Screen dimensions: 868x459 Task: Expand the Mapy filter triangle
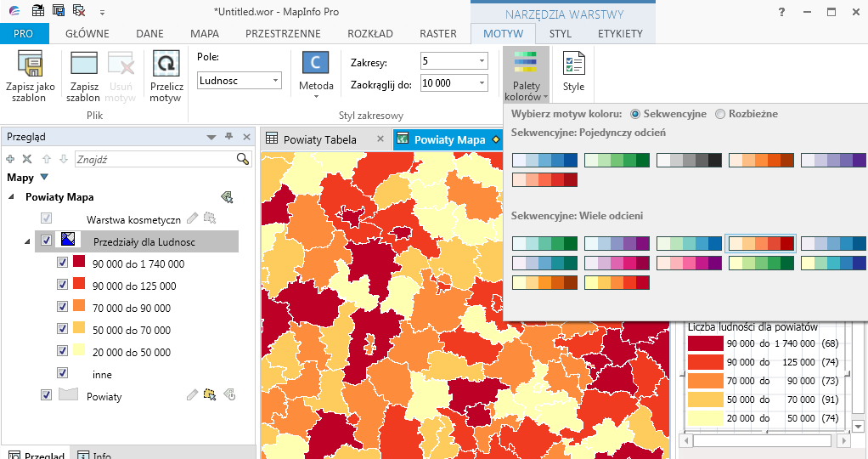45,177
